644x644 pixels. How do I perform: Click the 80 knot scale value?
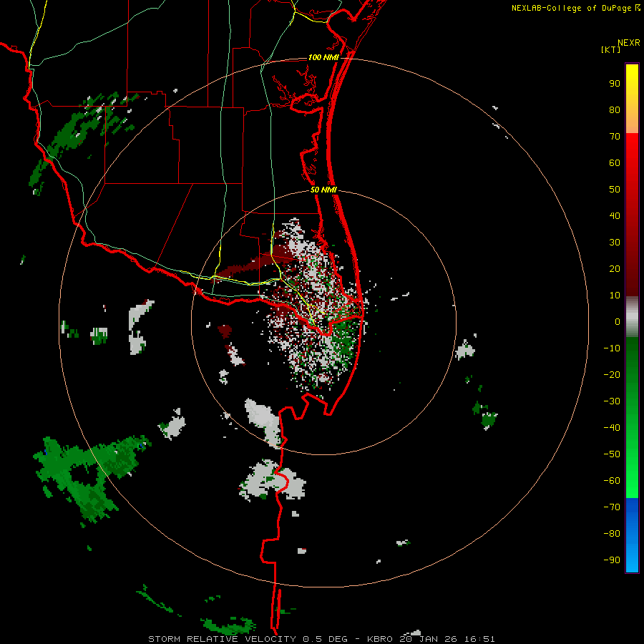615,110
